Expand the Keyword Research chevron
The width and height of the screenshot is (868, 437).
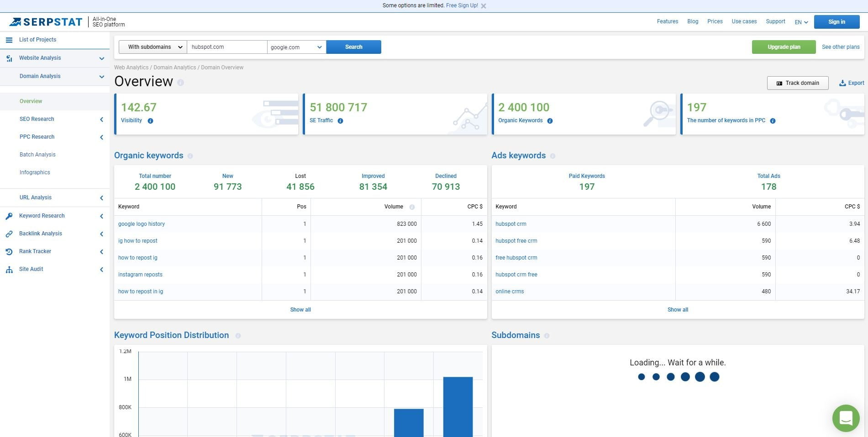101,216
